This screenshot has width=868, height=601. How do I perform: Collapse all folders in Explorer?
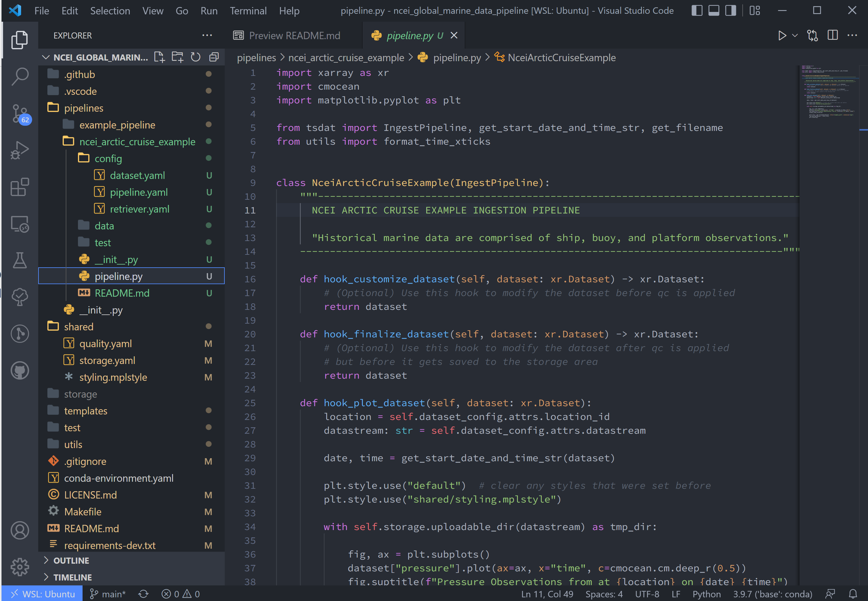[214, 57]
